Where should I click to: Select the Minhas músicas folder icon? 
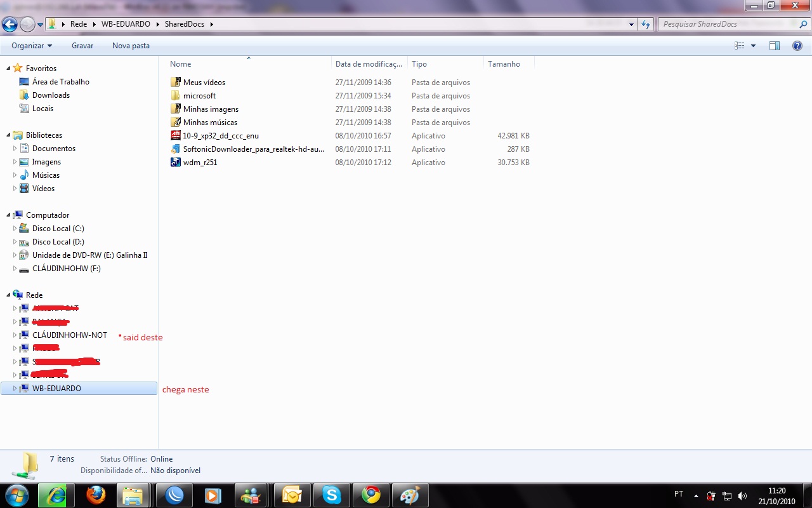pos(176,123)
